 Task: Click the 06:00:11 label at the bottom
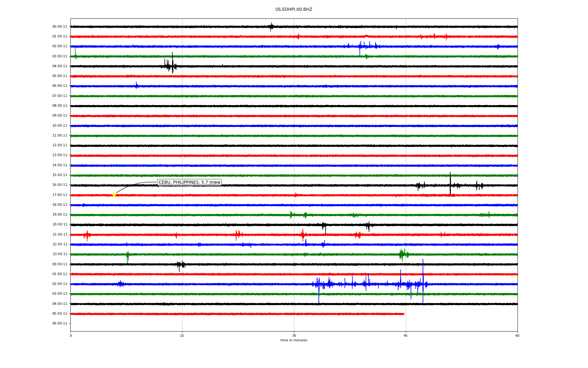(60, 324)
